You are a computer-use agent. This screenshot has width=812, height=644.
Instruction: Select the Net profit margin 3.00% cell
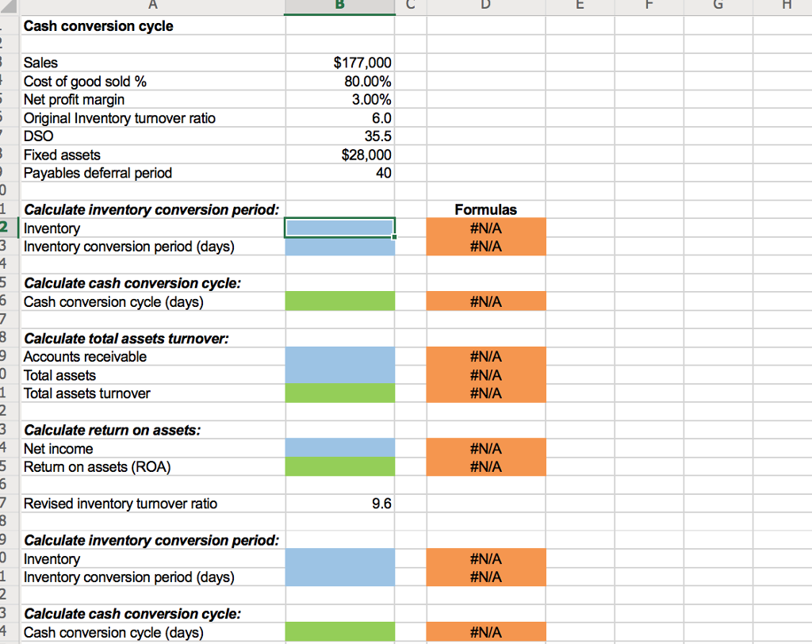pos(339,99)
